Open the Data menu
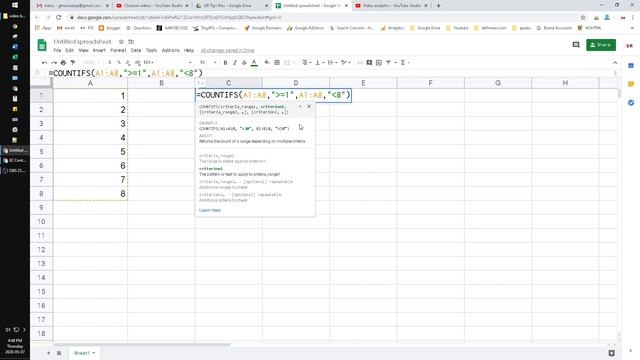 136,50
